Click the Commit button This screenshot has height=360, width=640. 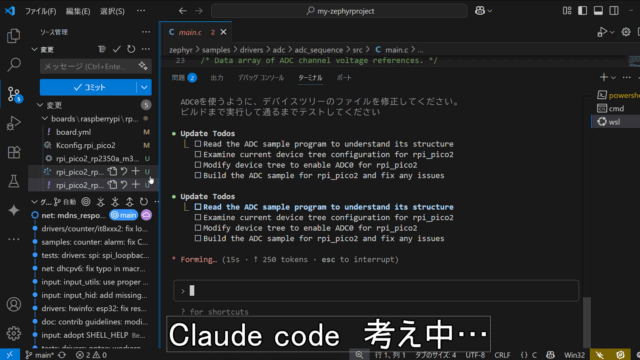pos(88,87)
